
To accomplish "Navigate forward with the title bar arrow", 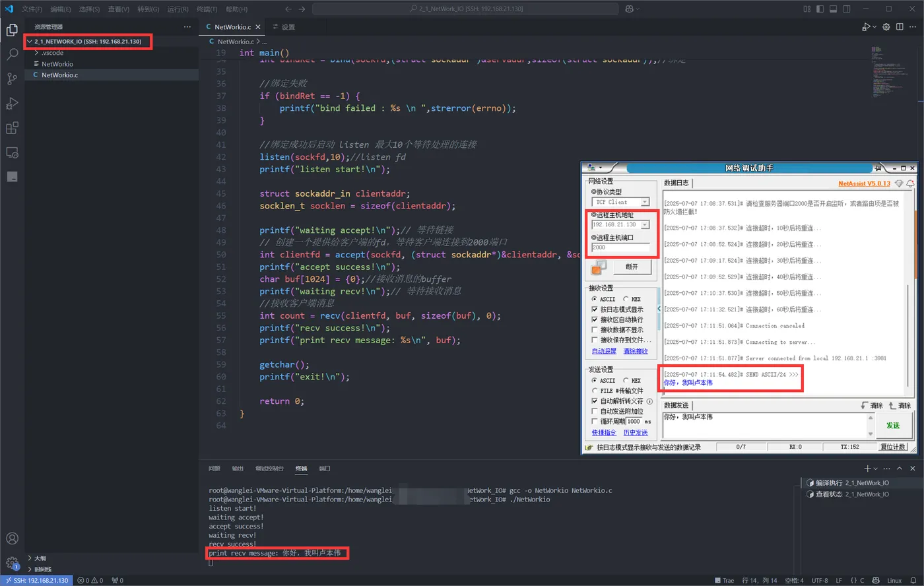I will tap(302, 9).
